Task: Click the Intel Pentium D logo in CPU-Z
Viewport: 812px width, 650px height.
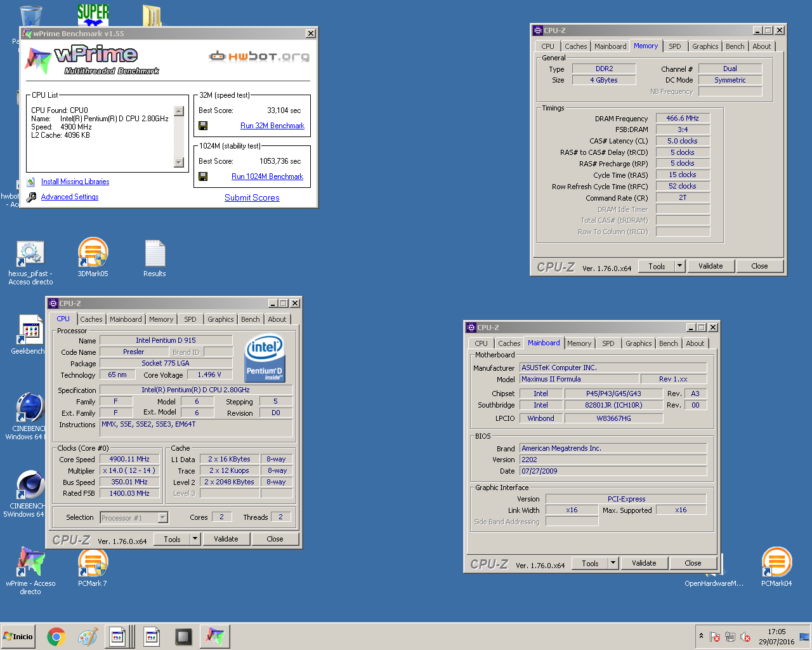Action: pyautogui.click(x=264, y=357)
